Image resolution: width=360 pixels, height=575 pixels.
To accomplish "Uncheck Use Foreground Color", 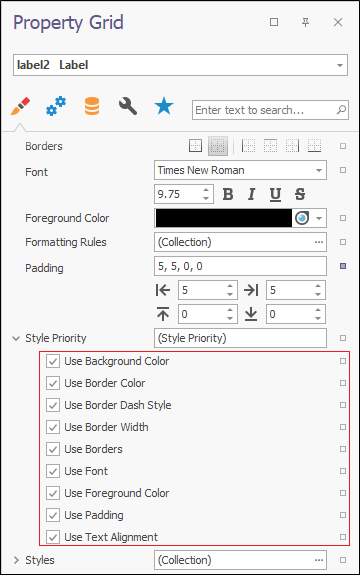I will click(x=53, y=493).
